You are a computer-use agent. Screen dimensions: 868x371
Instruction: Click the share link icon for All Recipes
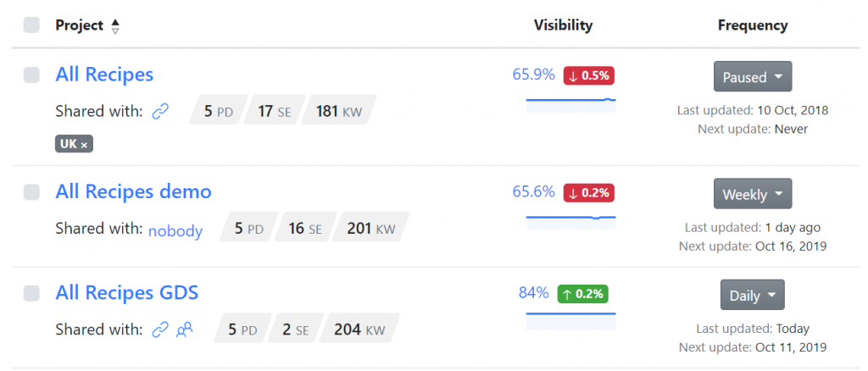pos(160,112)
